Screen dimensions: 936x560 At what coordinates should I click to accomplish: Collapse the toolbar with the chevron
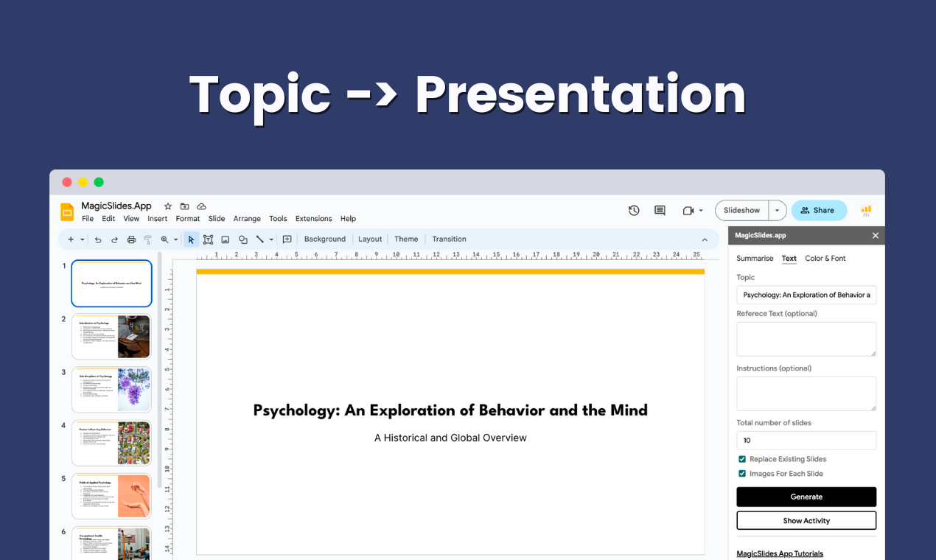pyautogui.click(x=705, y=239)
